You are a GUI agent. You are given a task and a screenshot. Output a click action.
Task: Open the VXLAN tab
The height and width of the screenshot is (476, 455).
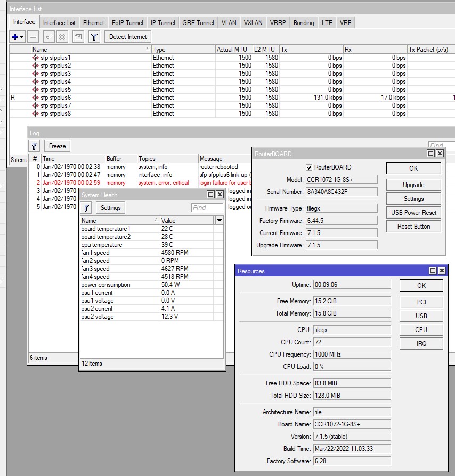253,23
